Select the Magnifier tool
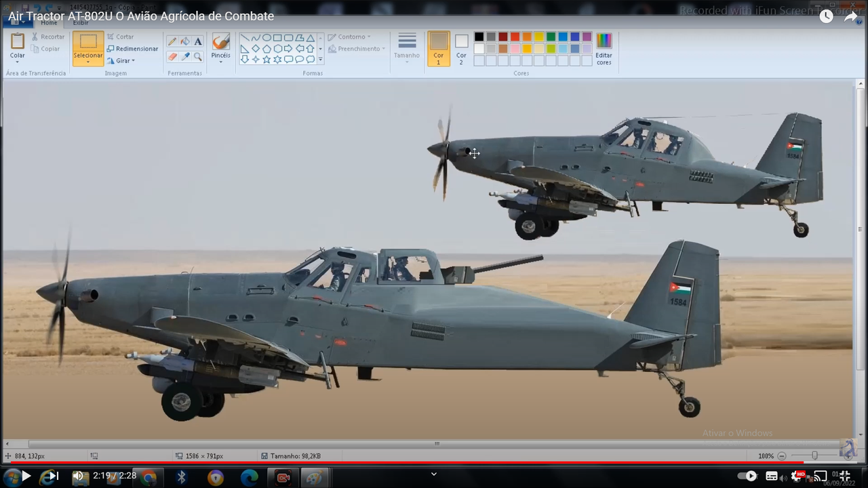868x488 pixels. (x=197, y=56)
